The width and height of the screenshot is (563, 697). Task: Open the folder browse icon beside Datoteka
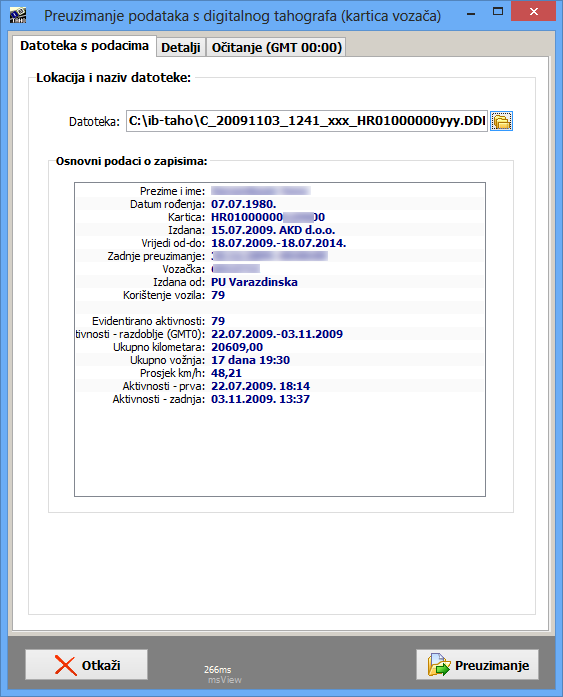(501, 121)
